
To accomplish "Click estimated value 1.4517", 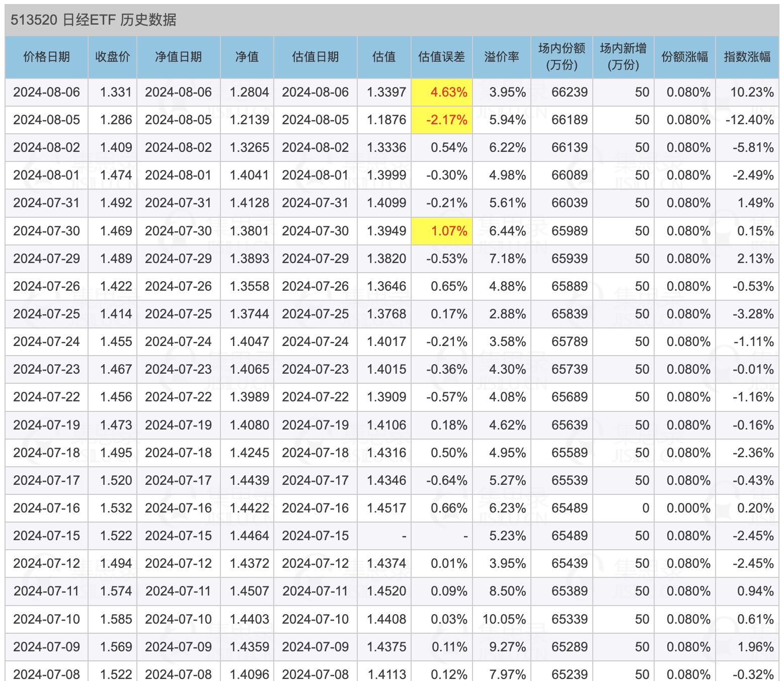I will (386, 508).
